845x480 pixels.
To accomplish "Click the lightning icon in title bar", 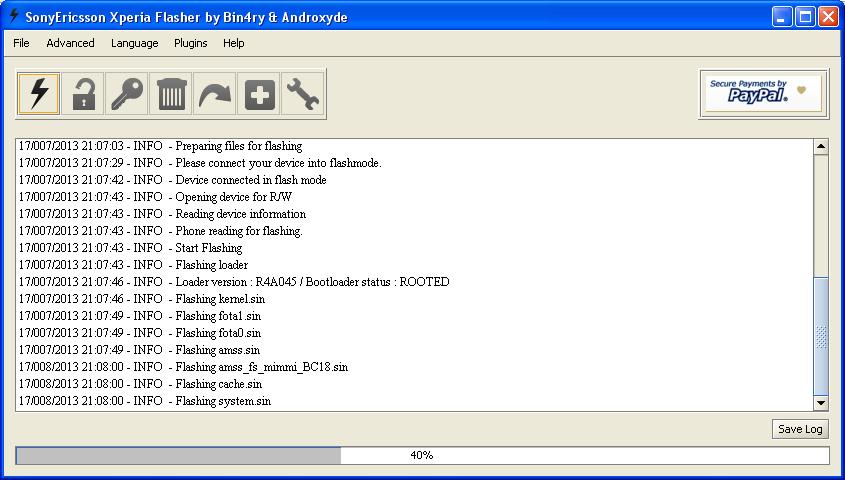I will coord(14,16).
